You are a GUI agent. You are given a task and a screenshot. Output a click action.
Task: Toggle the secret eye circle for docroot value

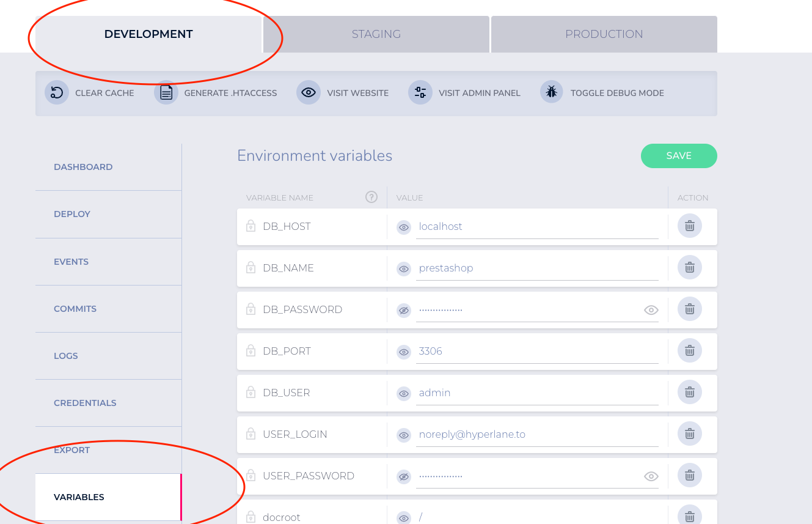pos(404,518)
